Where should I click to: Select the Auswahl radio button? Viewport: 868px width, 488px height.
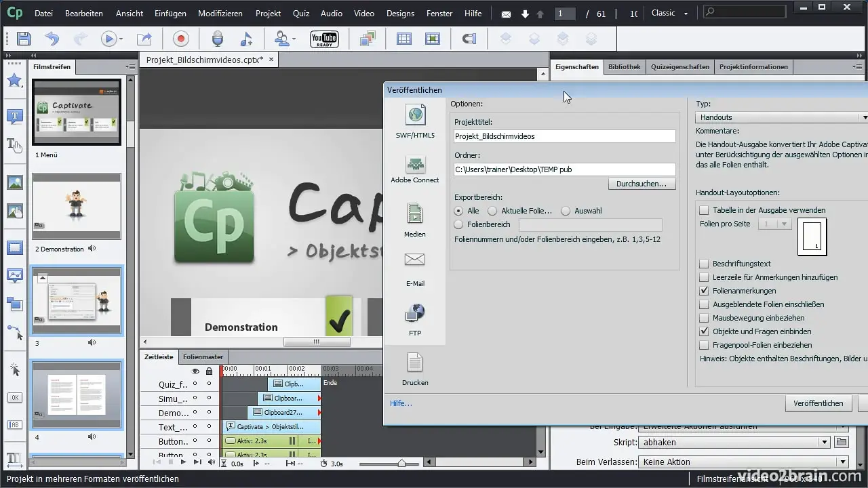click(566, 211)
